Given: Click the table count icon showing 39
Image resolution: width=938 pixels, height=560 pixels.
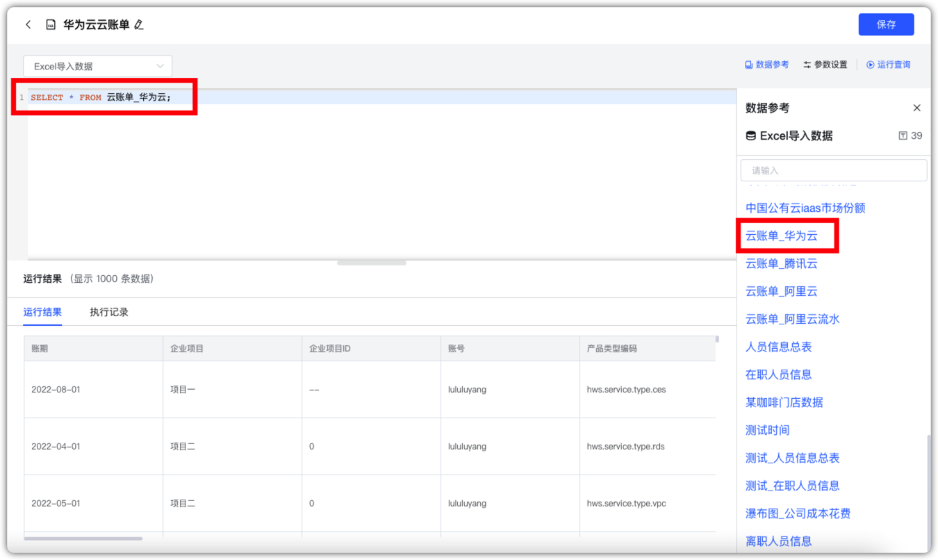Looking at the screenshot, I should point(903,135).
